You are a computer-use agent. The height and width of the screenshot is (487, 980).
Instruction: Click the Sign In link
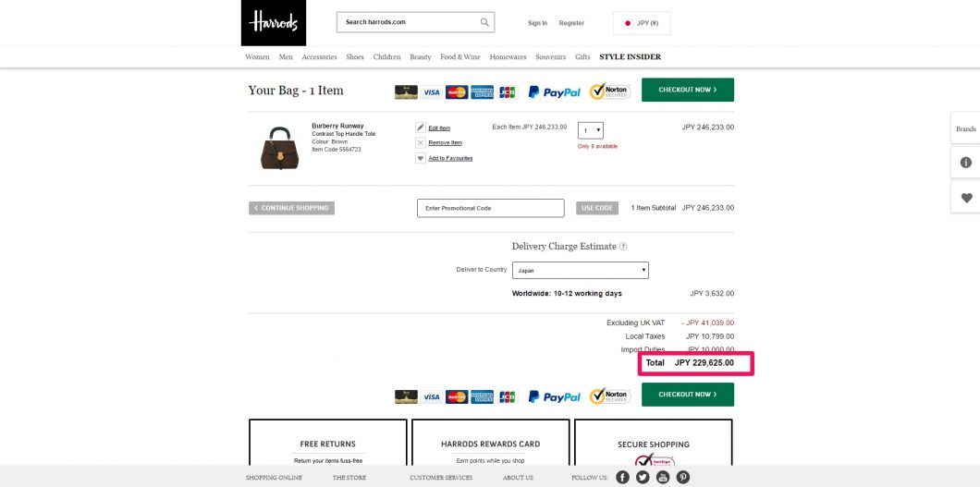pyautogui.click(x=537, y=23)
